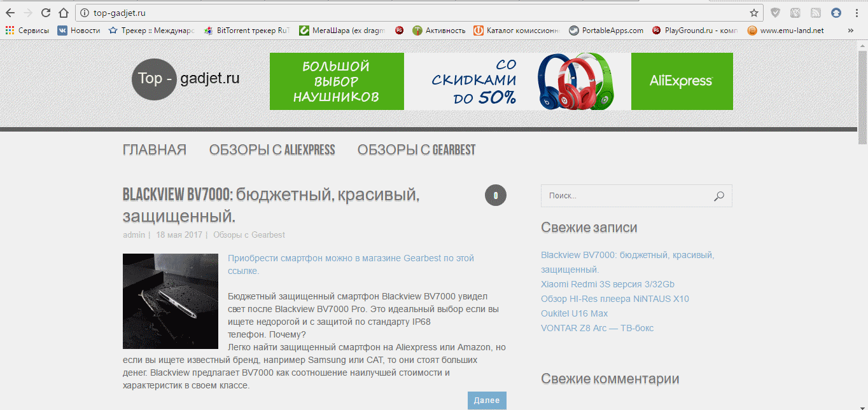Open recent post Blackview BV7000 in sidebar
The height and width of the screenshot is (410, 868).
click(x=627, y=262)
